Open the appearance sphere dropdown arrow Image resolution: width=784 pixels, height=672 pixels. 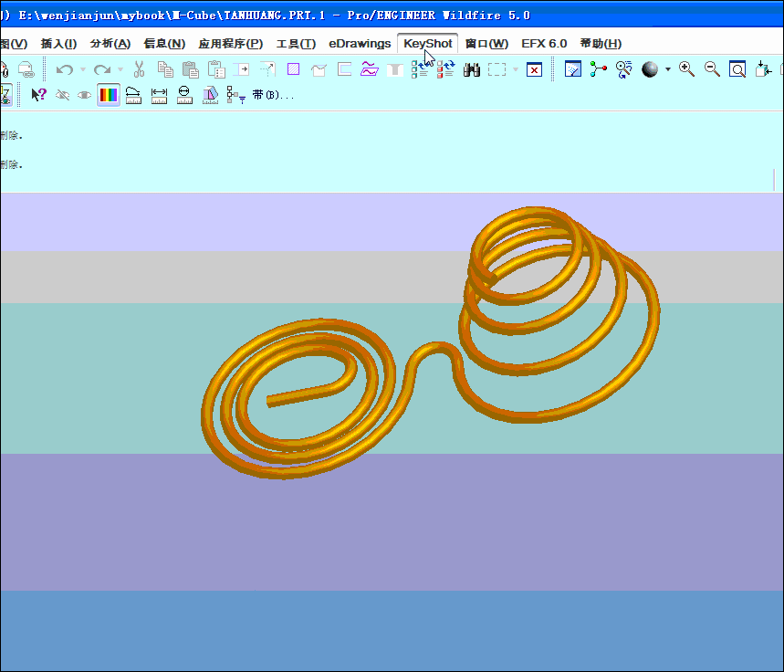[x=668, y=69]
